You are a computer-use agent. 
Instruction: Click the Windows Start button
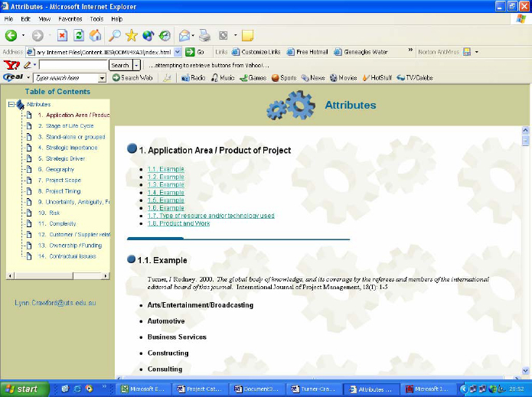[24, 389]
